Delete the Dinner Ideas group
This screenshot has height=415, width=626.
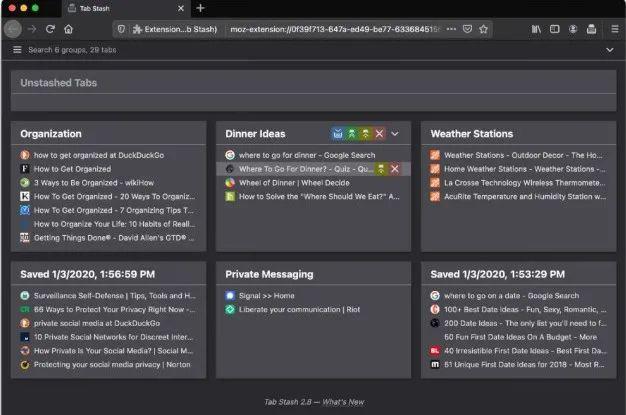click(380, 133)
